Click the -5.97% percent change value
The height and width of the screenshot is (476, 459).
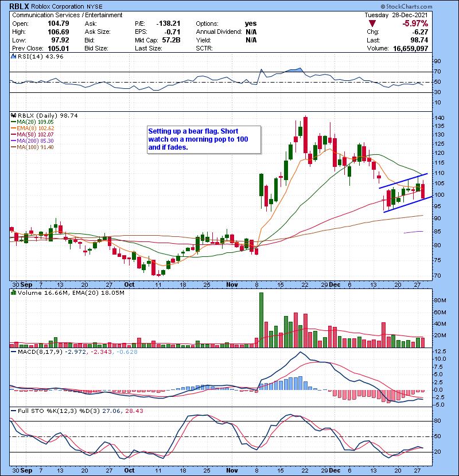415,24
